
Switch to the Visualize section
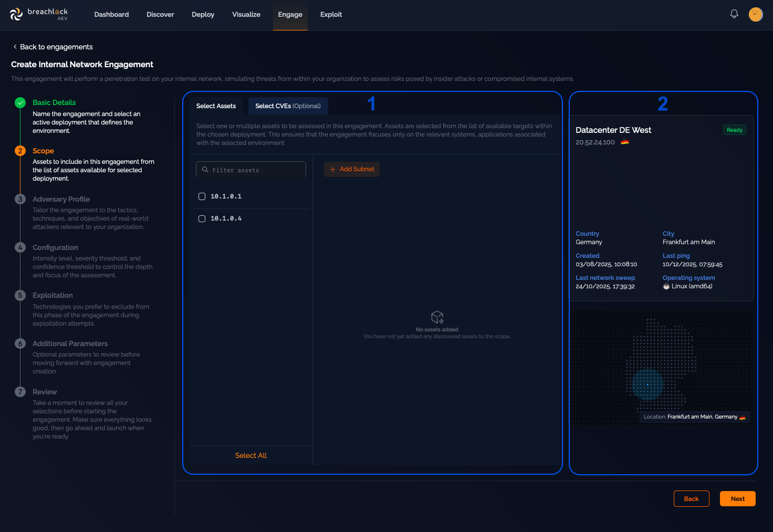tap(246, 14)
